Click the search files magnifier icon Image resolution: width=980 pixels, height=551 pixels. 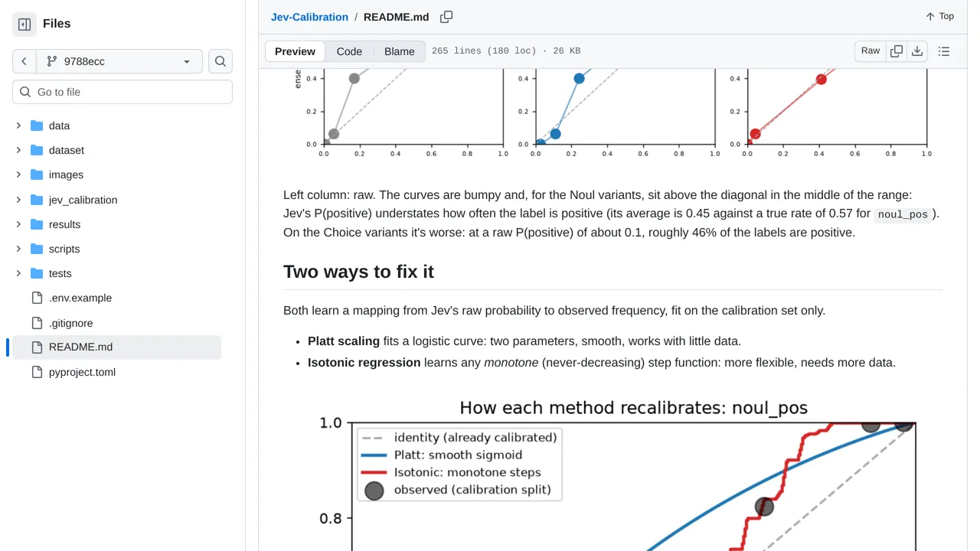(220, 61)
